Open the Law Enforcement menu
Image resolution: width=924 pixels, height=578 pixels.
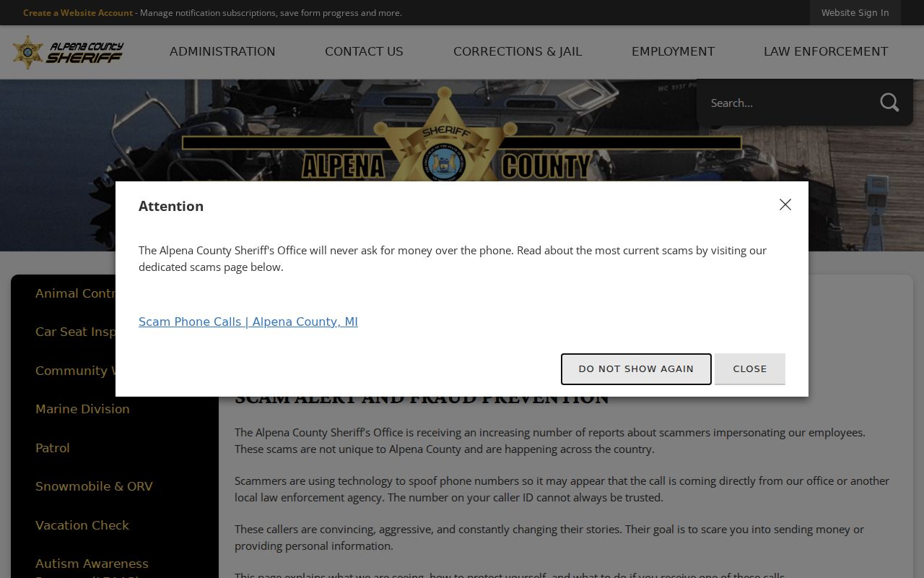(x=826, y=52)
